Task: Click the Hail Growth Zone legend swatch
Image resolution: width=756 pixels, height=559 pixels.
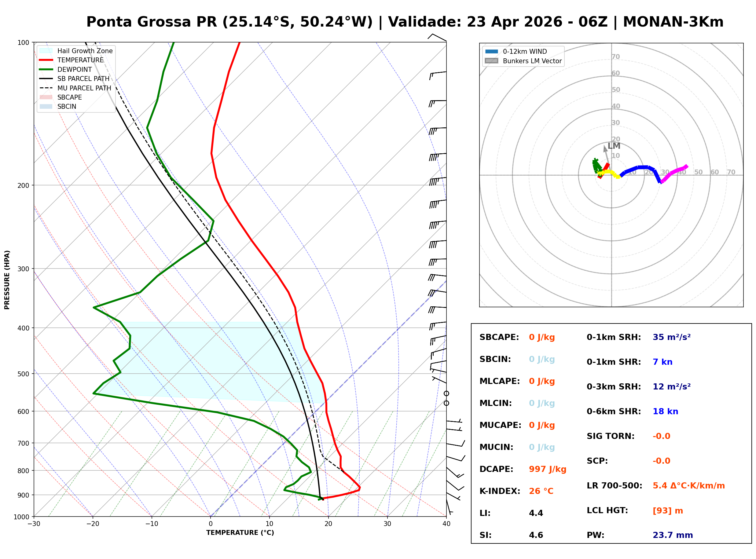Action: 46,51
